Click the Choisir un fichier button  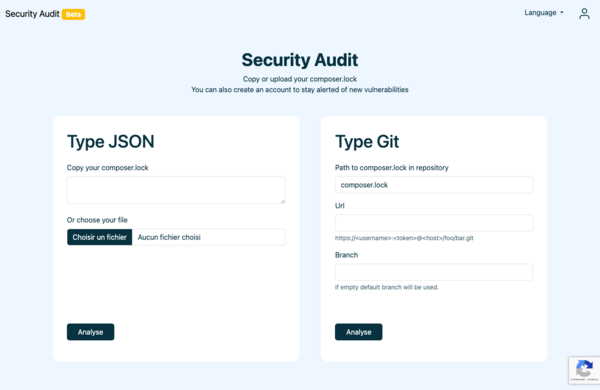pos(99,237)
